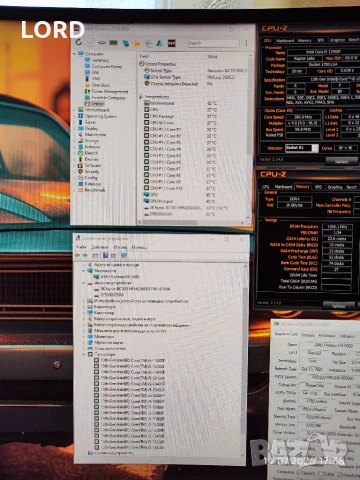
Task: Click the person icon in AIDA64 toolbar
Action: coord(160,43)
